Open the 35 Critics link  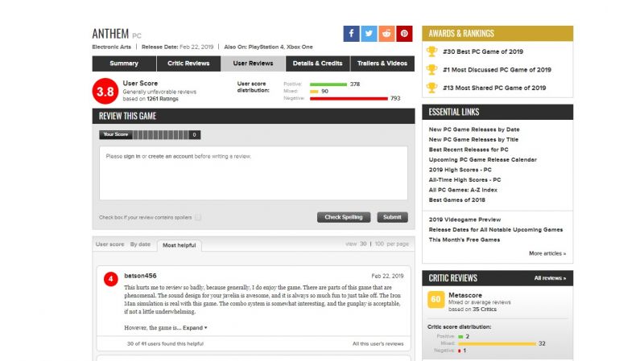[485, 310]
